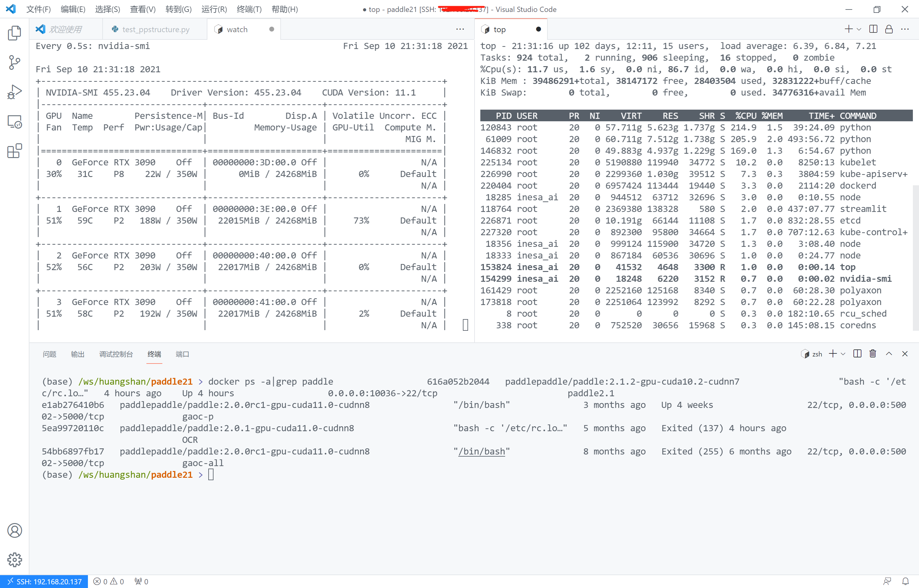Click the Settings gear icon in sidebar
Image resolution: width=919 pixels, height=588 pixels.
15,559
